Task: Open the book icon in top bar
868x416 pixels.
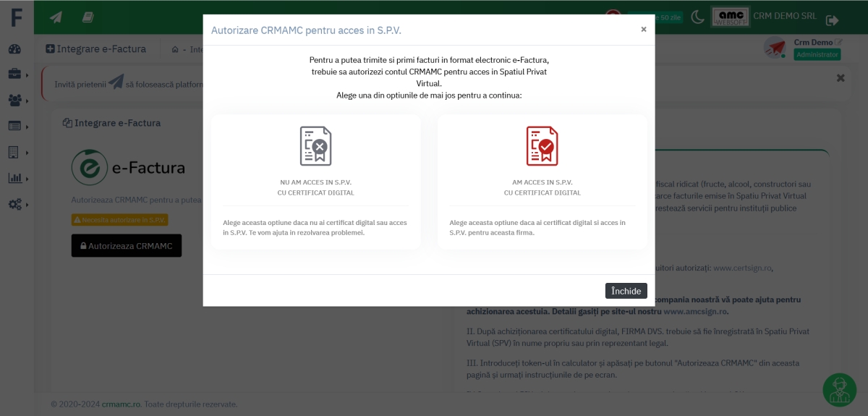Action: pos(88,17)
